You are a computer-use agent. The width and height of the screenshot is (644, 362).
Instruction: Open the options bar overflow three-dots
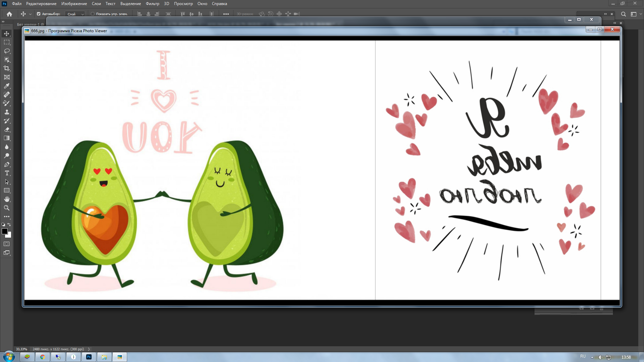click(226, 14)
